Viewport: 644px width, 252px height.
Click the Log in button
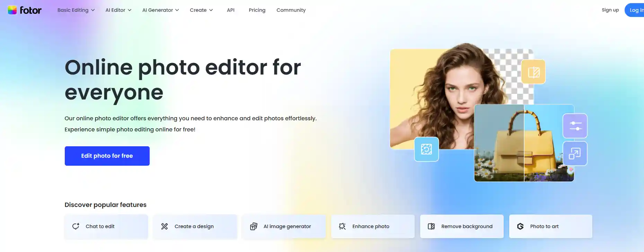pos(635,10)
